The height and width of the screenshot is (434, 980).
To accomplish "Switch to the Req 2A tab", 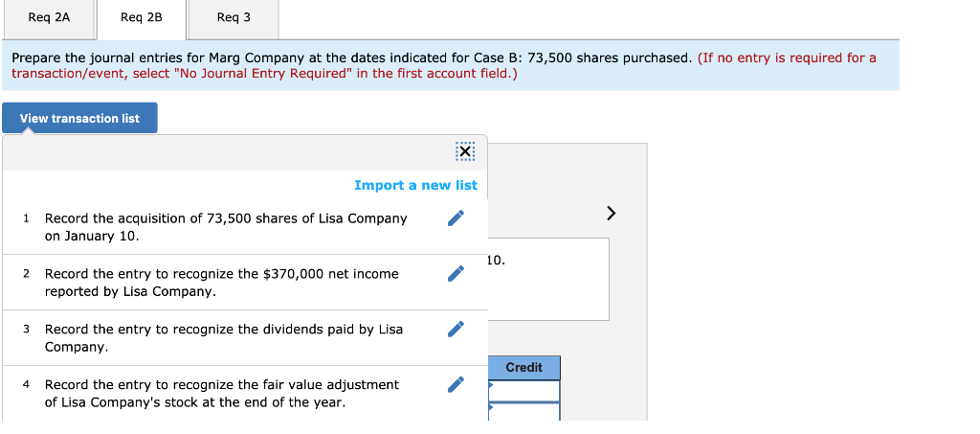I will tap(50, 18).
